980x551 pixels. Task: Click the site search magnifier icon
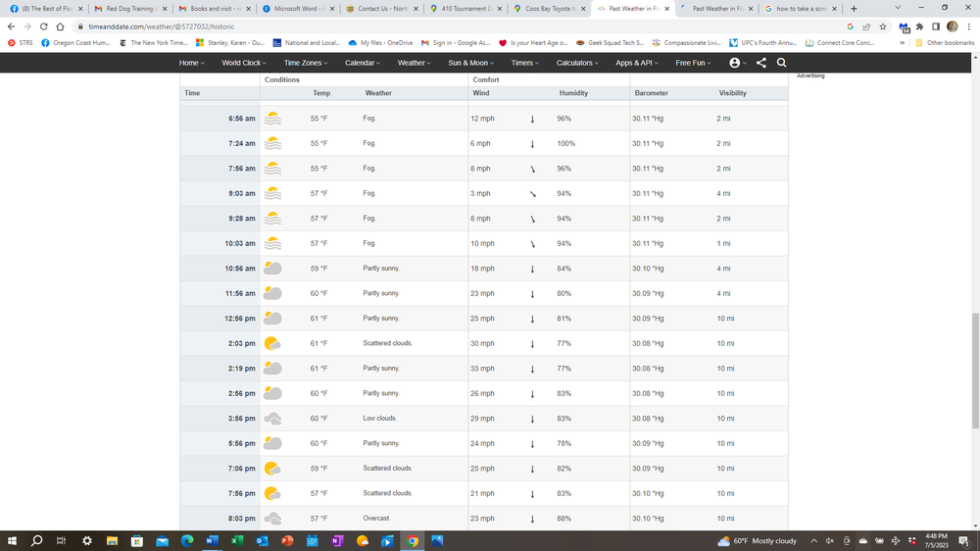click(x=781, y=63)
